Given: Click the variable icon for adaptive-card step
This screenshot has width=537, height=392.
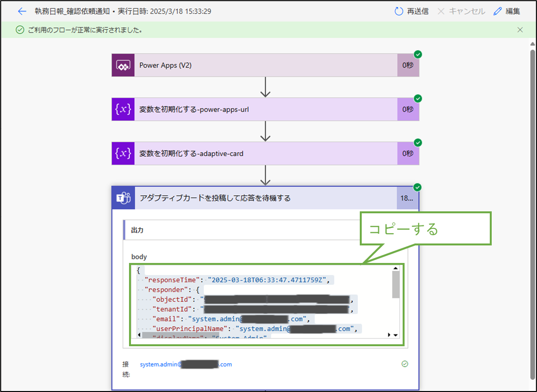Looking at the screenshot, I should coord(123,153).
